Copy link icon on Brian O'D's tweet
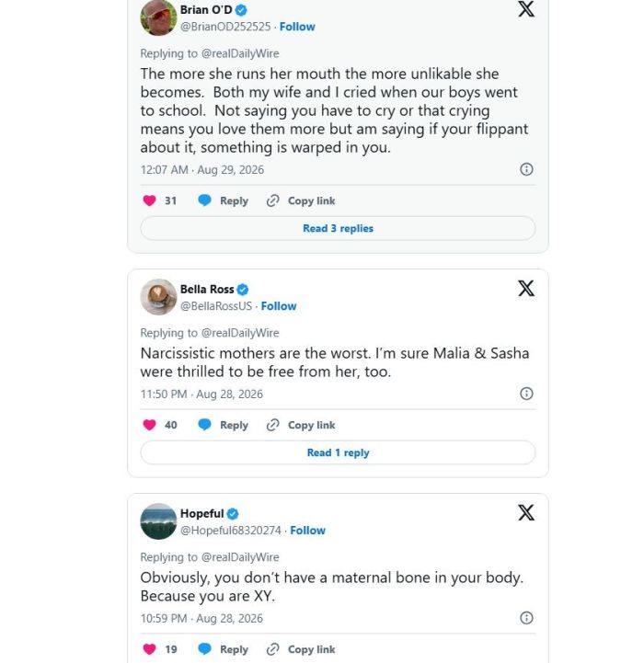Image resolution: width=644 pixels, height=663 pixels. (x=273, y=200)
